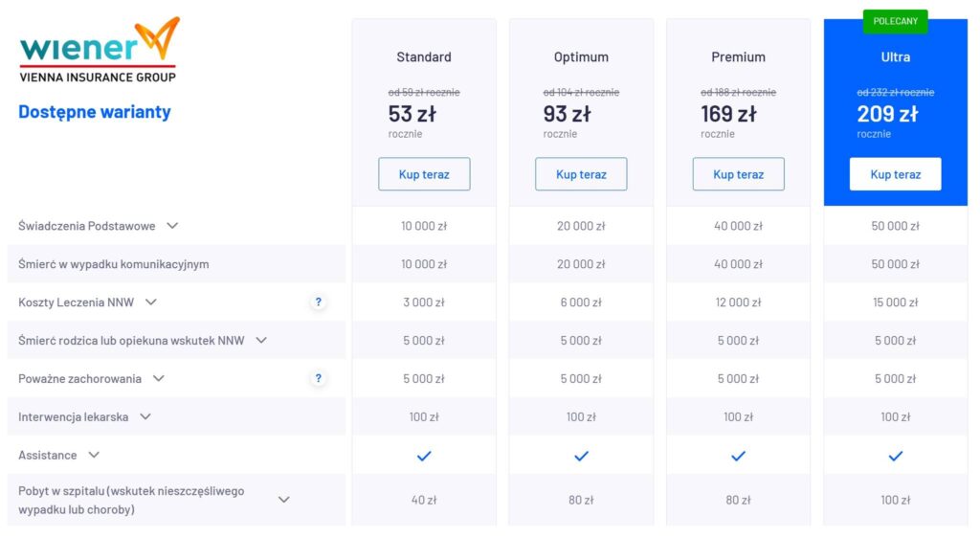
Task: Expand Pobyt w szpitalu row
Action: point(283,500)
